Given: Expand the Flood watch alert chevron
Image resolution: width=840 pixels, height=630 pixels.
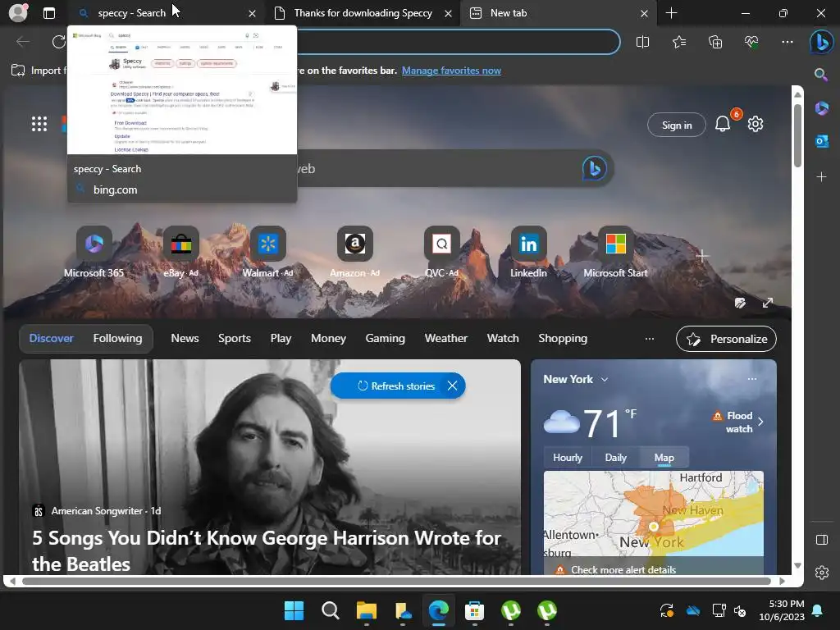Looking at the screenshot, I should click(760, 422).
